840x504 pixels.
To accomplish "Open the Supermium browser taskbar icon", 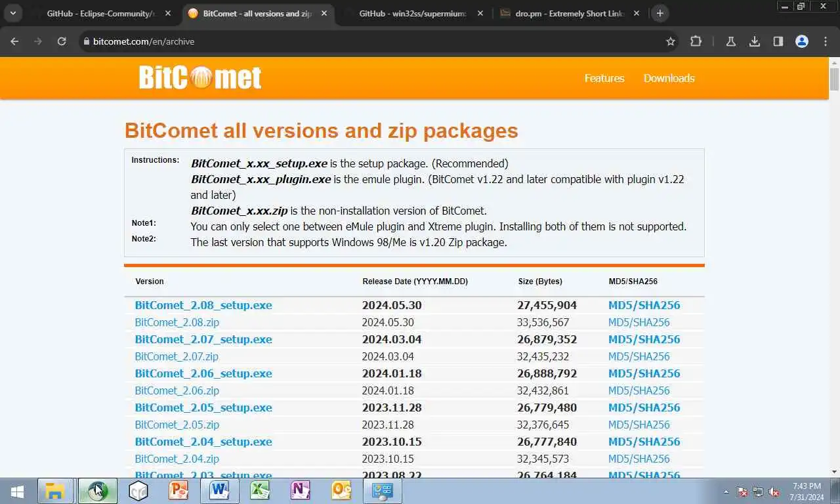I will click(97, 491).
